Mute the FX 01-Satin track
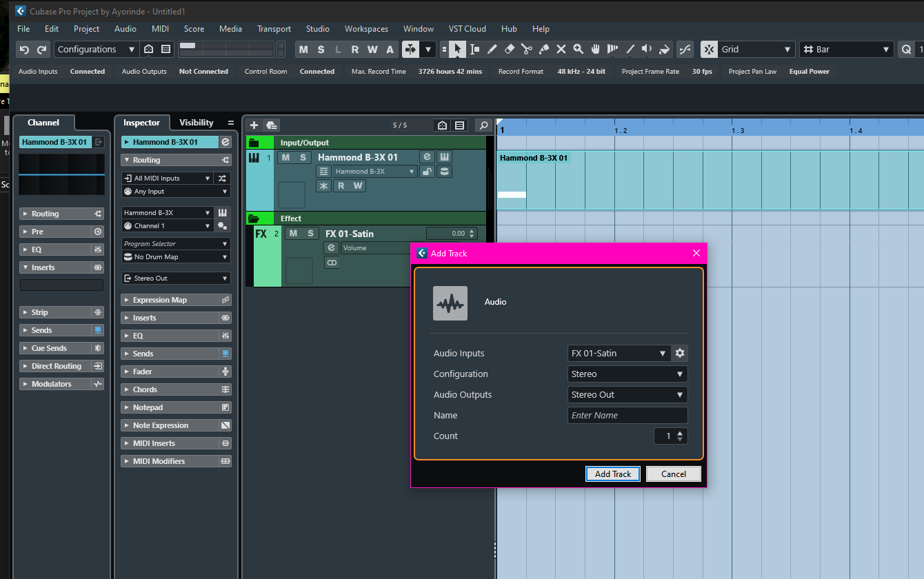 tap(293, 234)
